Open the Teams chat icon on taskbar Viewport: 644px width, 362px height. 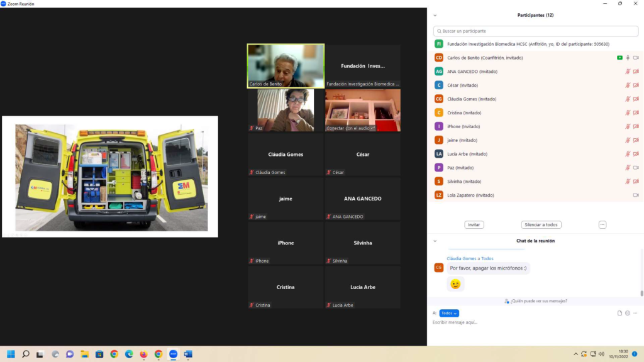pos(70,354)
